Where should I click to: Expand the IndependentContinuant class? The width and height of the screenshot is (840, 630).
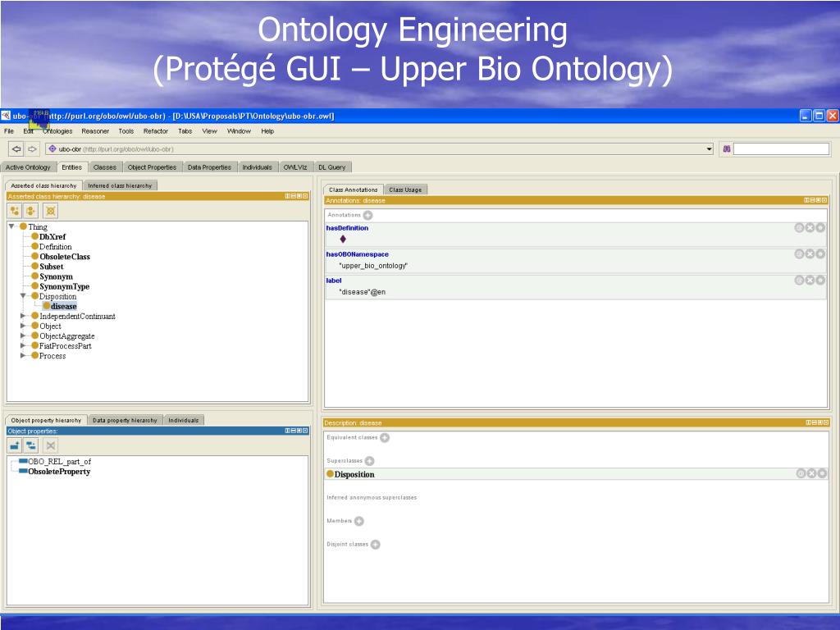click(x=23, y=316)
